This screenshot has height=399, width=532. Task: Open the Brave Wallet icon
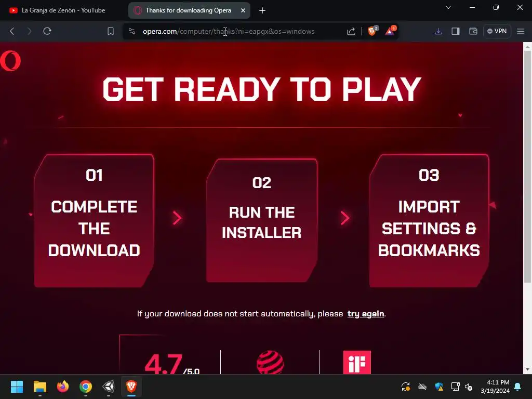pos(473,31)
